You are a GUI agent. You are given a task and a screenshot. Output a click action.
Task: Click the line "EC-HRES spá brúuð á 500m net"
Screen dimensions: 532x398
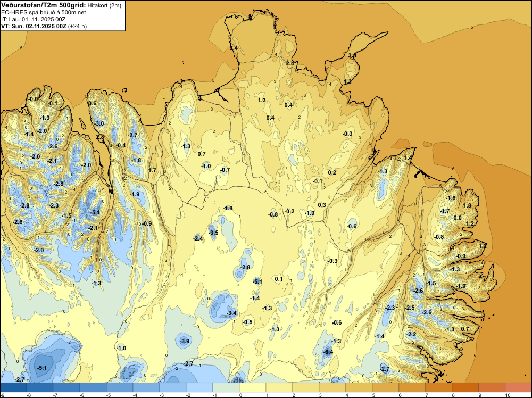(44, 12)
